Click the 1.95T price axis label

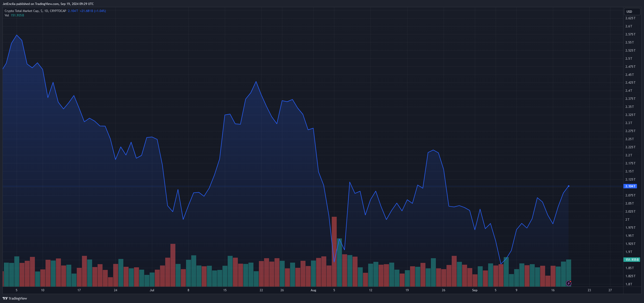(630, 236)
